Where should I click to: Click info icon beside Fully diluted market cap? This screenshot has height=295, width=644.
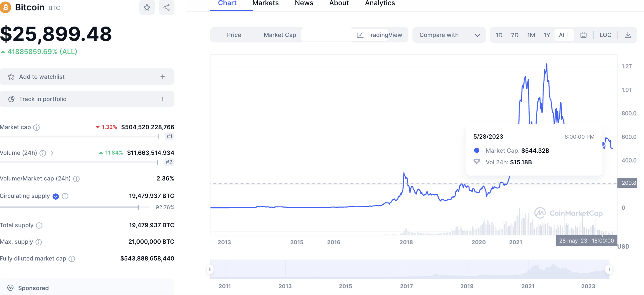click(72, 259)
